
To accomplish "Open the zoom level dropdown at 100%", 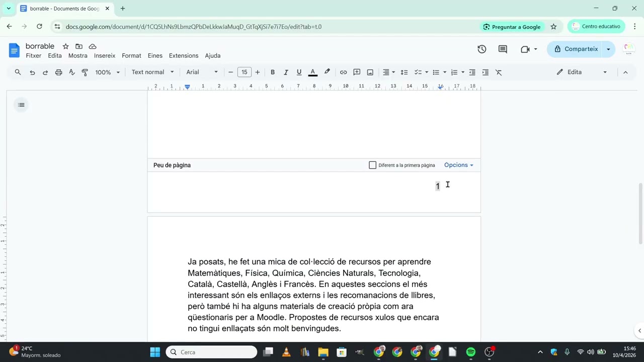I will [108, 72].
